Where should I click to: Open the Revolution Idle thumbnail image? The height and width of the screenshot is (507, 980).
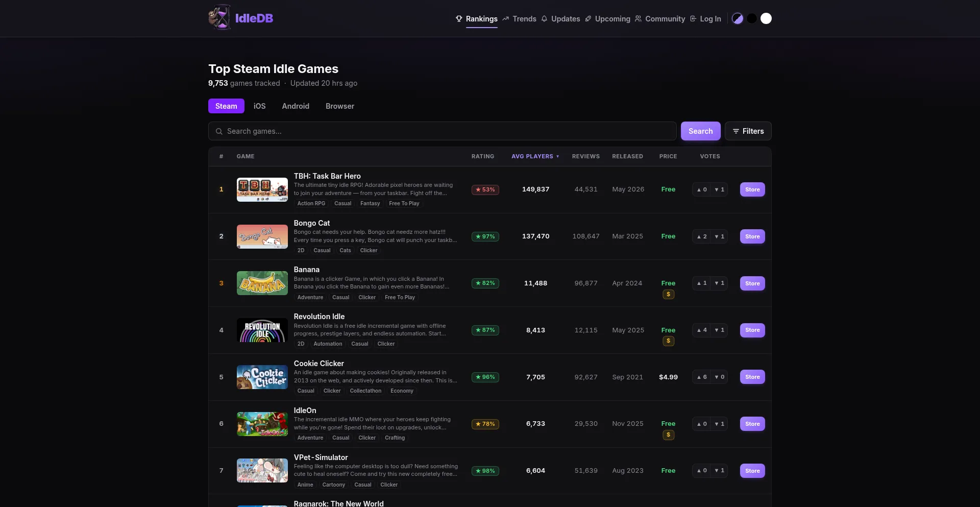[262, 330]
